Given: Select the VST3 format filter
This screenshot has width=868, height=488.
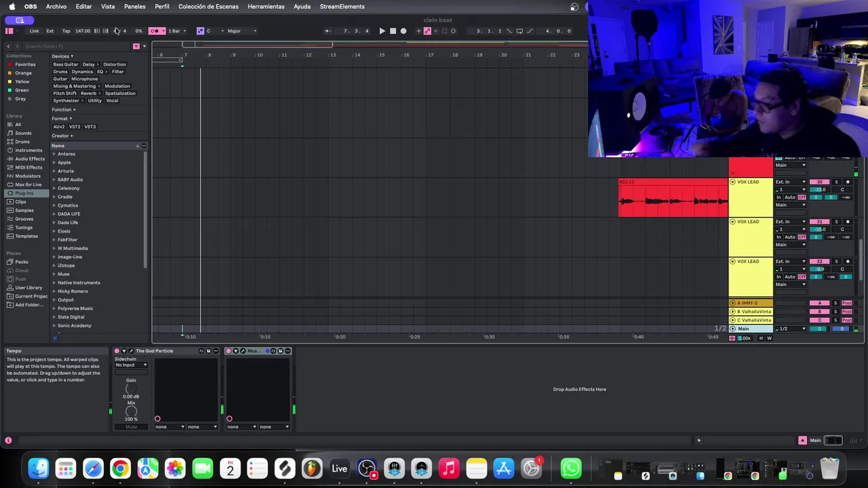Looking at the screenshot, I should pyautogui.click(x=90, y=127).
